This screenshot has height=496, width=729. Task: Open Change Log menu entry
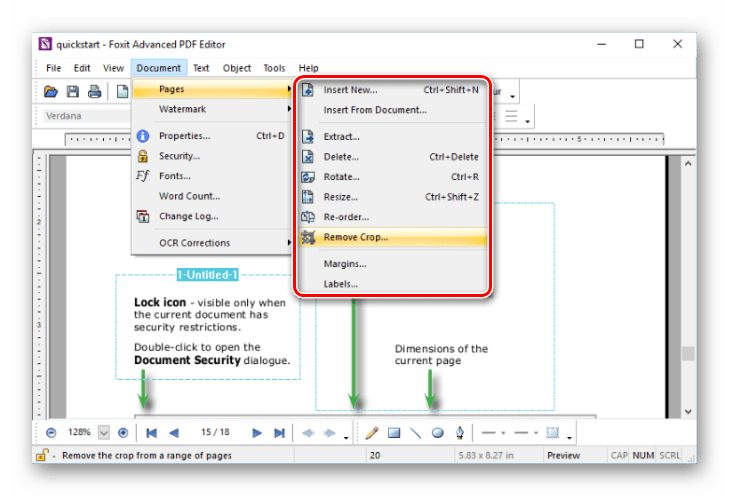pyautogui.click(x=212, y=216)
